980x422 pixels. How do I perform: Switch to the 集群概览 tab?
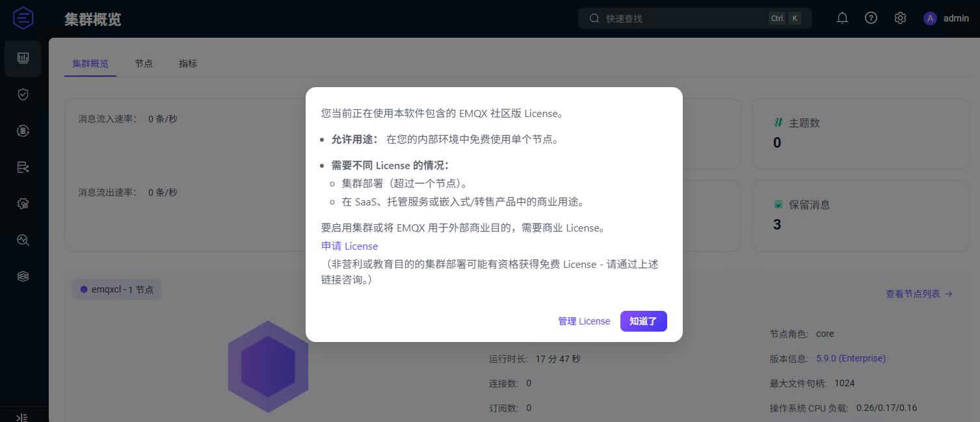click(90, 64)
